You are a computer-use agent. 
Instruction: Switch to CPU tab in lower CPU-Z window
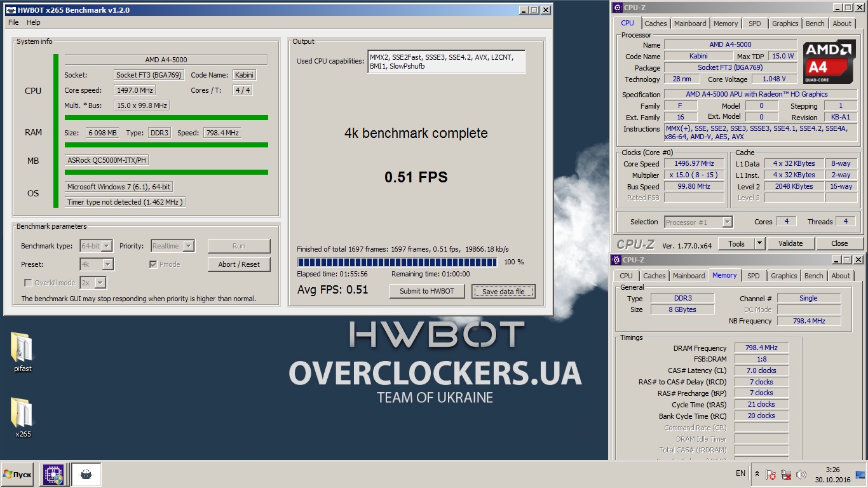pyautogui.click(x=627, y=276)
